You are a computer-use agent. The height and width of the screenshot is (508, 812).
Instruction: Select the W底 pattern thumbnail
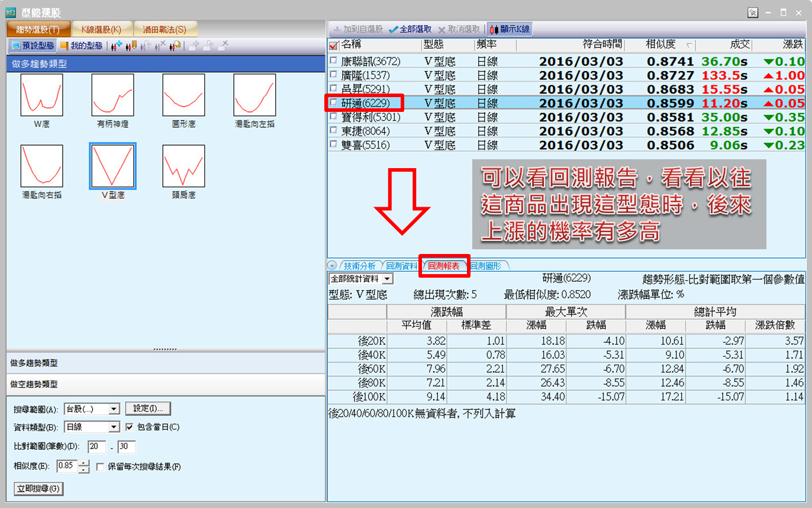click(x=41, y=95)
